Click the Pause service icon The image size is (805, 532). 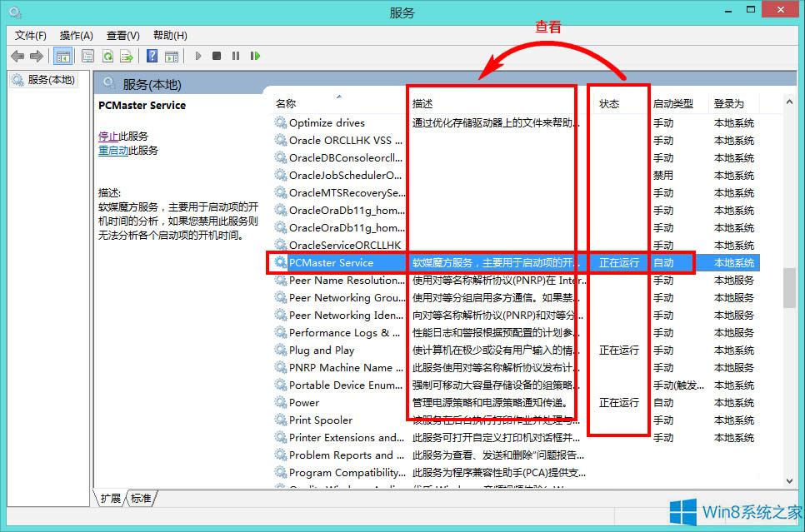pos(236,56)
